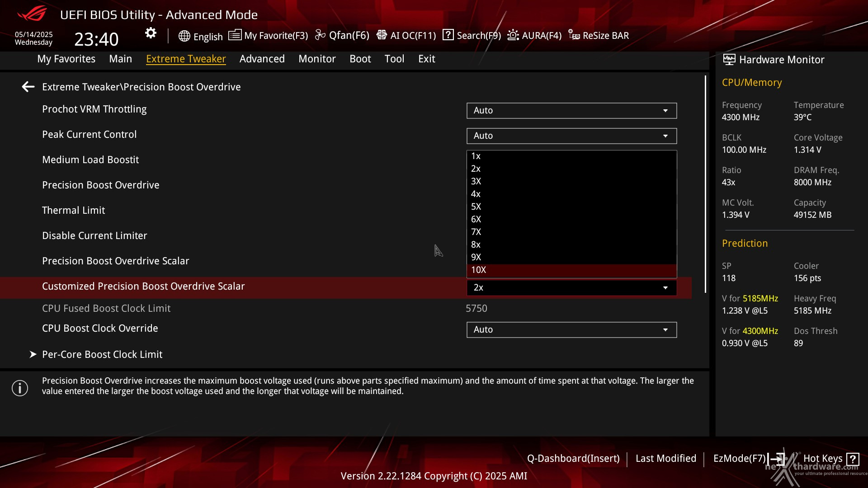Select 10X scalar option

point(571,270)
